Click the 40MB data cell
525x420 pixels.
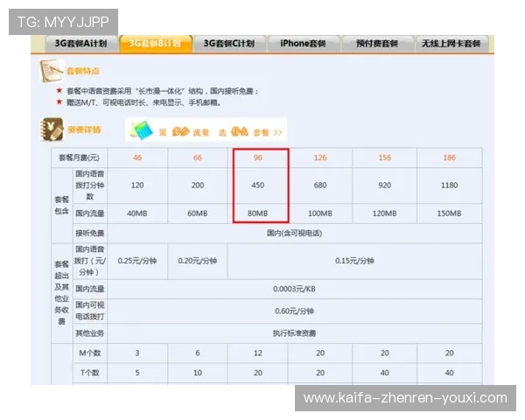click(137, 213)
